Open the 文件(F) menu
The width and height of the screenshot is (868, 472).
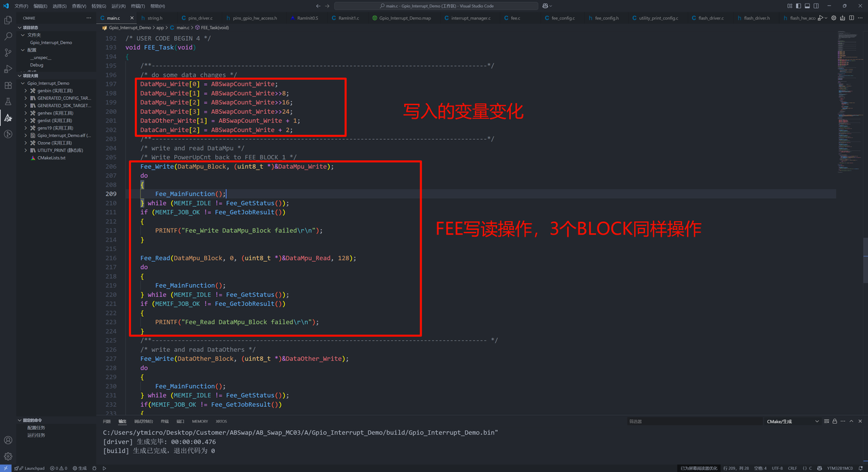(22, 5)
